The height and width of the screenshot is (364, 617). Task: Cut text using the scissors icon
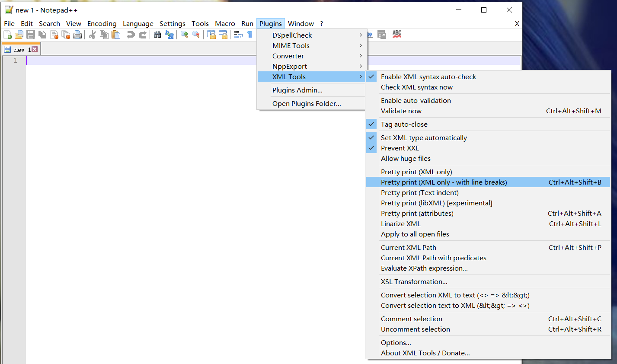click(92, 34)
